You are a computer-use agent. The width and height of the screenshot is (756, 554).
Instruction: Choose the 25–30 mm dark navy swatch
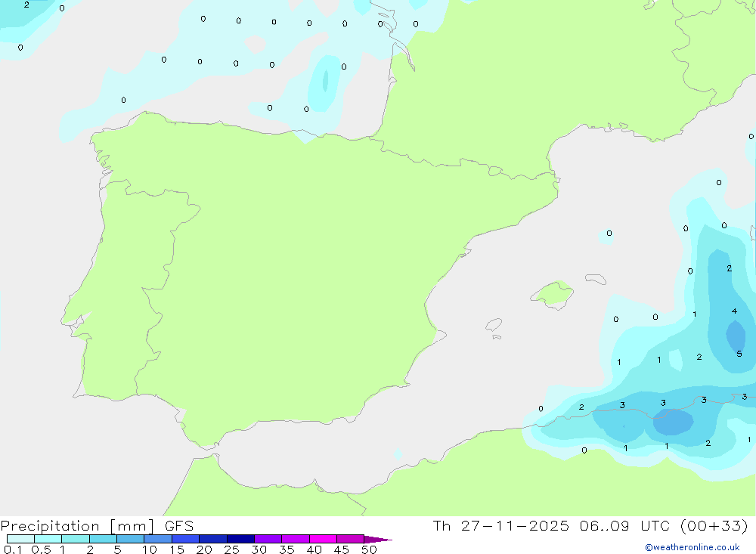click(240, 539)
